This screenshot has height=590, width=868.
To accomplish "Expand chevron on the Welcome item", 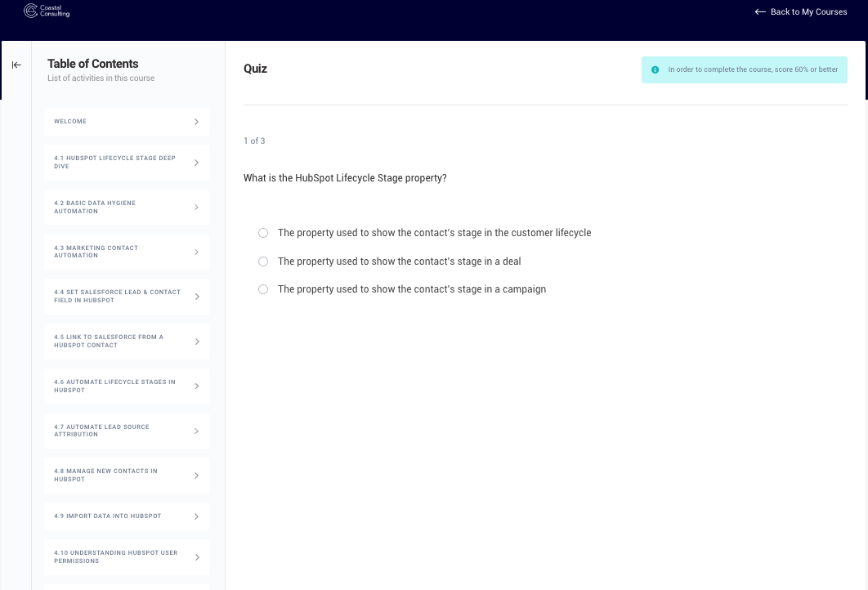I will click(196, 122).
